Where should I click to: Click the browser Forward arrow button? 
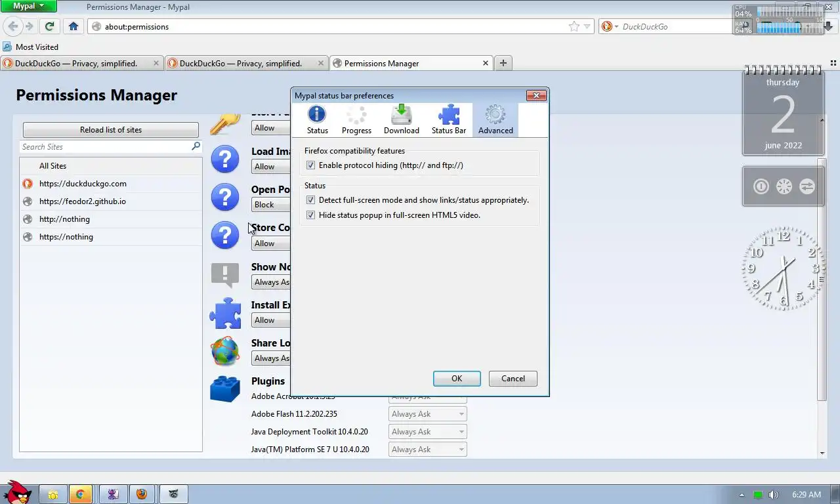pyautogui.click(x=29, y=26)
